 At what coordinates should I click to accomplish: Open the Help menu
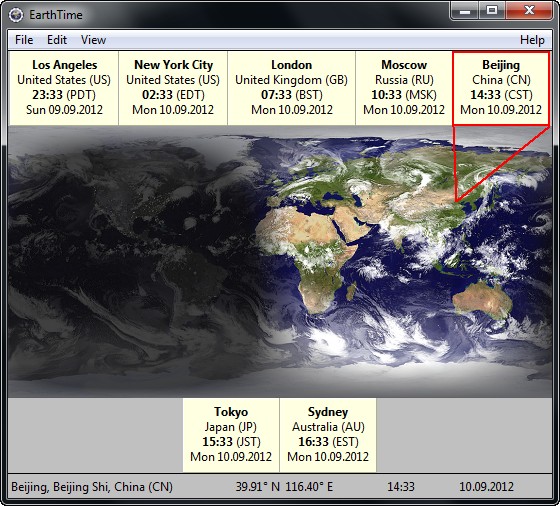tap(532, 40)
